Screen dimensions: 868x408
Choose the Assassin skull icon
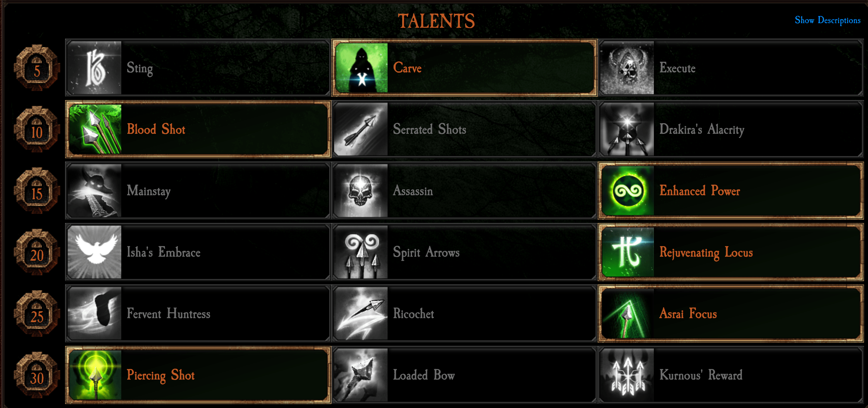point(361,191)
